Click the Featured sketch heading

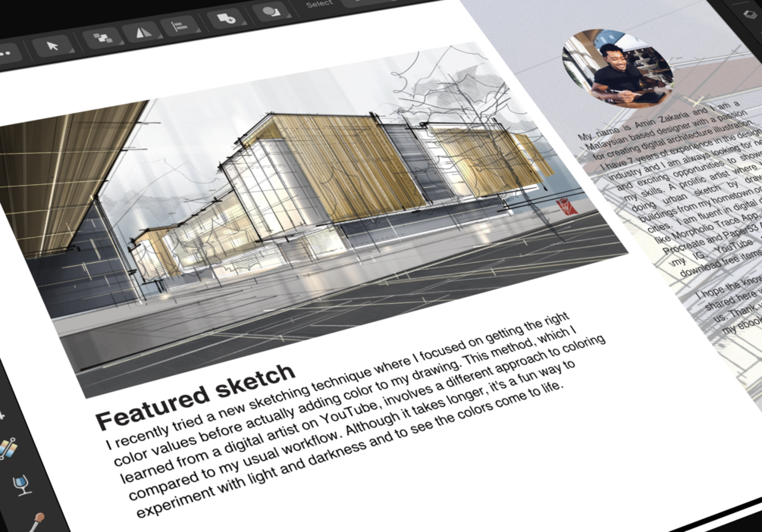[196, 396]
